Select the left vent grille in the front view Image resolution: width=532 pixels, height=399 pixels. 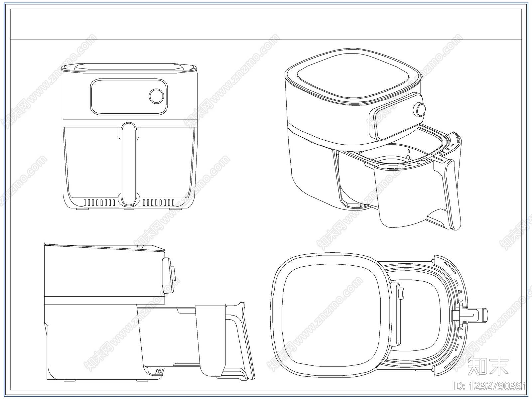tap(99, 202)
